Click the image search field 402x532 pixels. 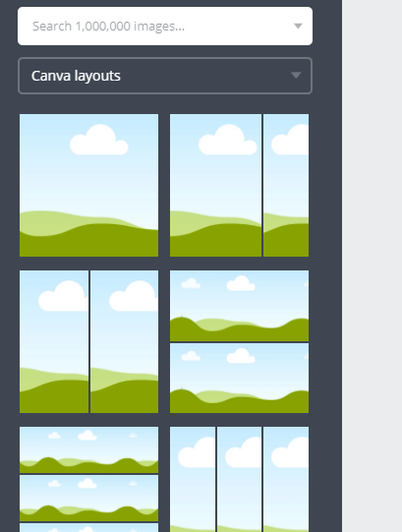tap(165, 27)
